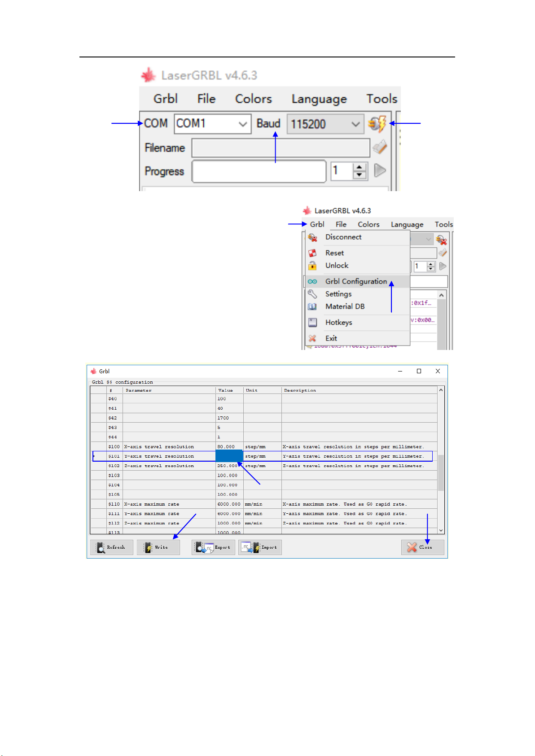Viewport: 535px width, 756px height.
Task: Click the scroll-down arrow of the configuration table
Action: click(441, 530)
